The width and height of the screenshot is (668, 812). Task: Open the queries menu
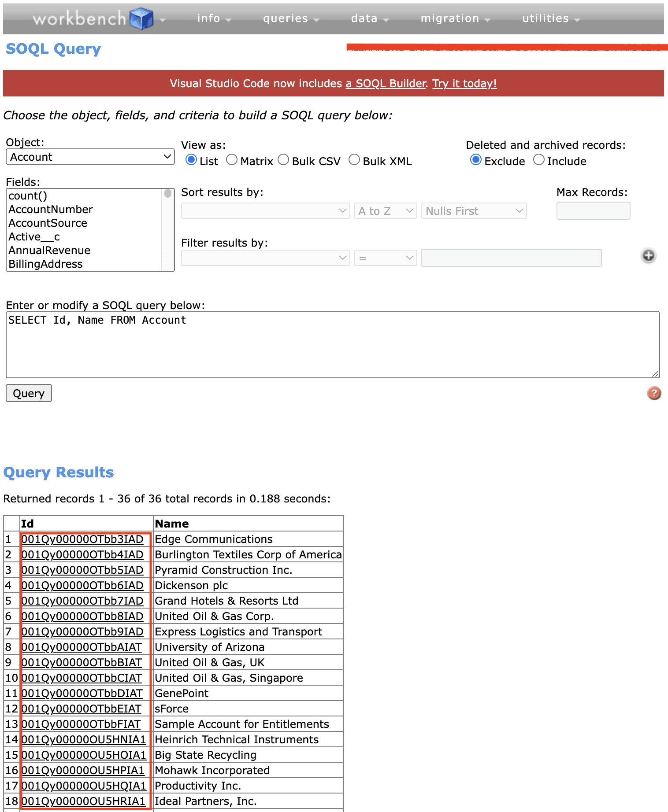click(x=291, y=18)
